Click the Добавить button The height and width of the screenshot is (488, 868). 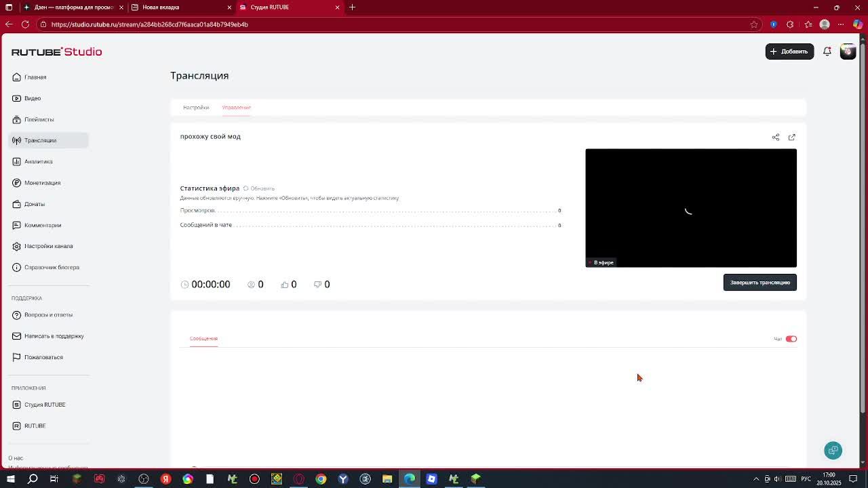[789, 52]
